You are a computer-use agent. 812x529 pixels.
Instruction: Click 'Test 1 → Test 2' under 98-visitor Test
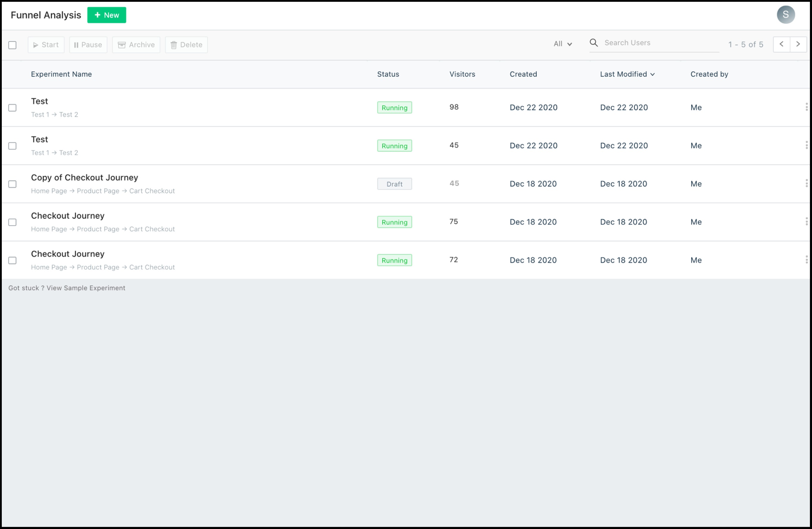coord(54,115)
